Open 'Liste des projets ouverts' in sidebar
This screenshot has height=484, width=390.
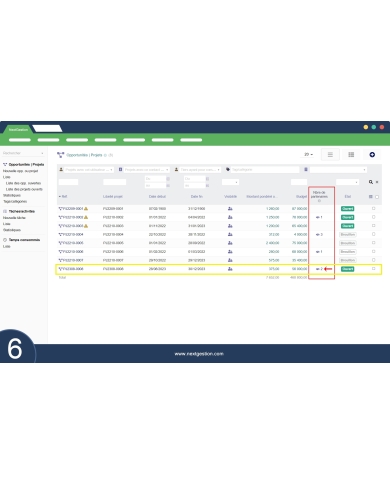24,189
